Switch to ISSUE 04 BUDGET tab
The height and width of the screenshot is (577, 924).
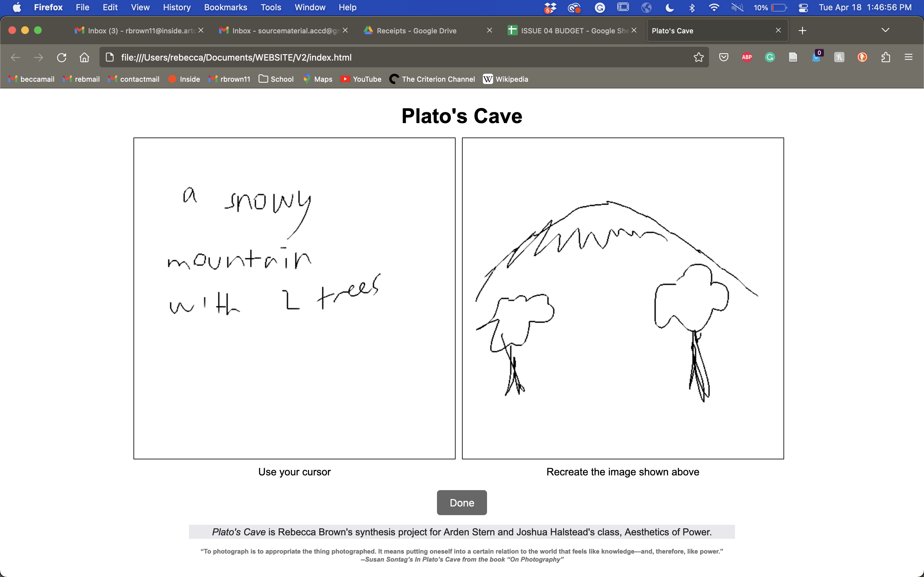pyautogui.click(x=569, y=30)
